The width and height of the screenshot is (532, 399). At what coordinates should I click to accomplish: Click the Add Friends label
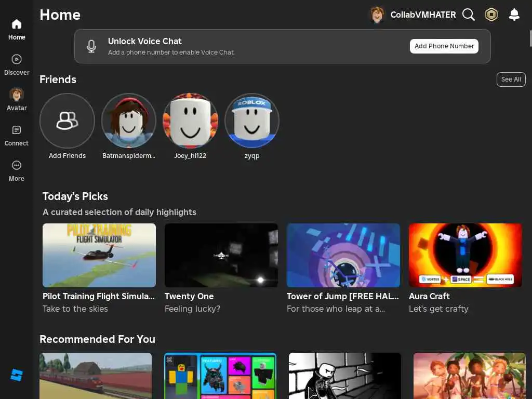67,156
